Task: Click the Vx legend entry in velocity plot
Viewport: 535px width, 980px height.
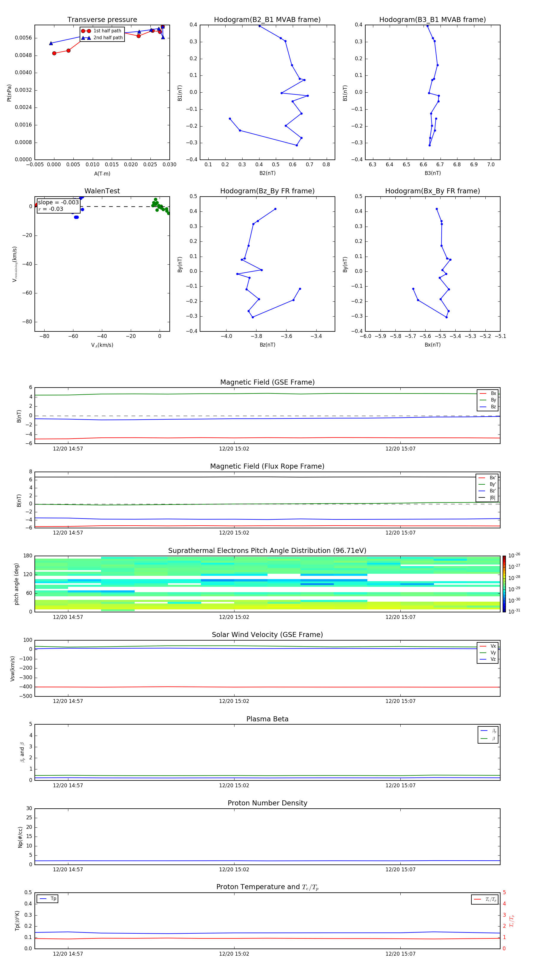Action: (x=488, y=646)
